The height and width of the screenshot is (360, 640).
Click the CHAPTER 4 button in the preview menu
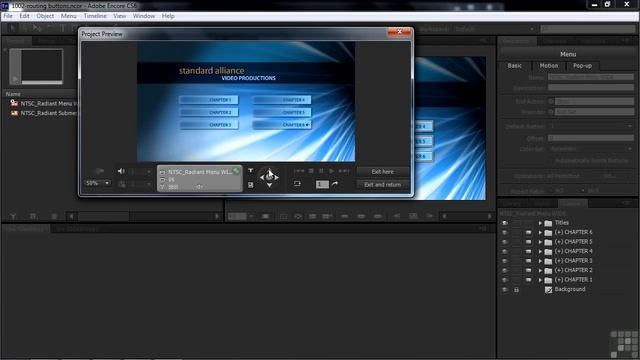[x=282, y=100]
